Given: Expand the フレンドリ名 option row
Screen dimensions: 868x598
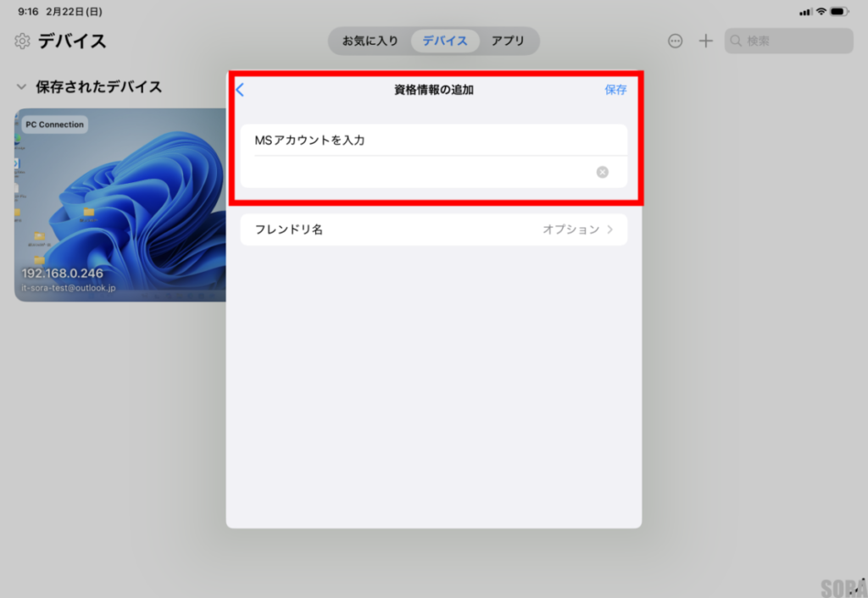Looking at the screenshot, I should pyautogui.click(x=433, y=230).
